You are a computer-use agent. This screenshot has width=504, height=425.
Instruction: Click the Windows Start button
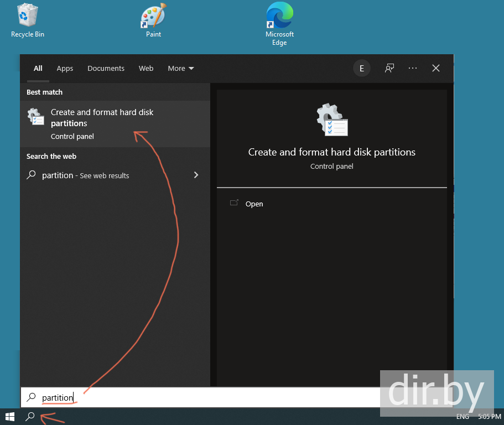click(x=10, y=417)
